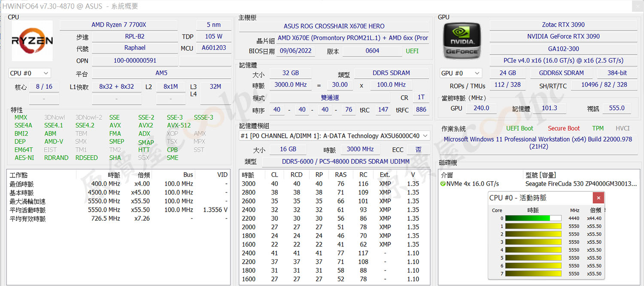Select the 平均有效時脈 row

tap(118, 219)
